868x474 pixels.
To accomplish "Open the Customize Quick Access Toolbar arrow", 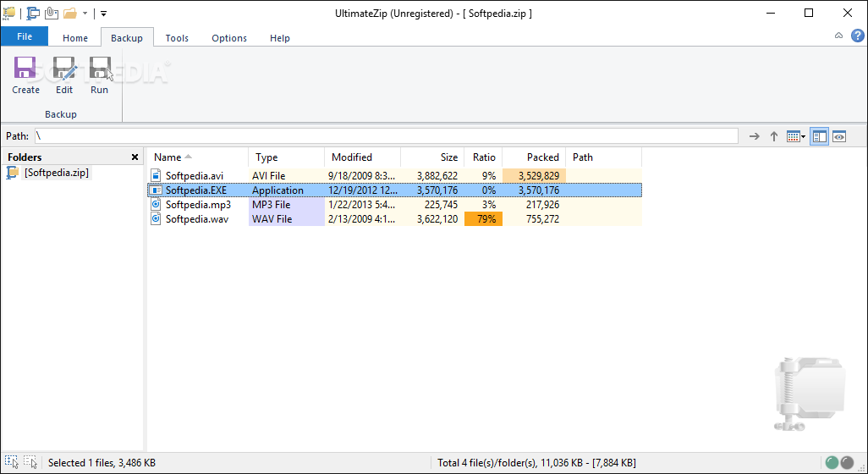I will coord(103,14).
